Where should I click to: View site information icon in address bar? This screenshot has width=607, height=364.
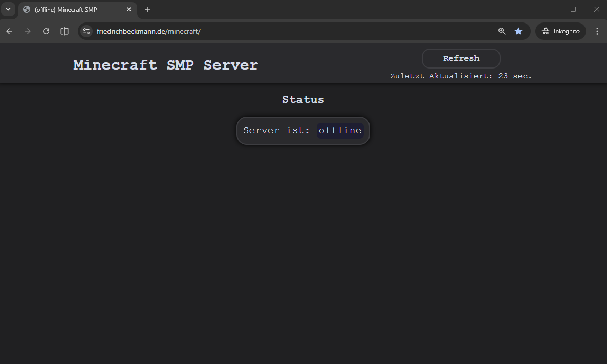click(86, 31)
